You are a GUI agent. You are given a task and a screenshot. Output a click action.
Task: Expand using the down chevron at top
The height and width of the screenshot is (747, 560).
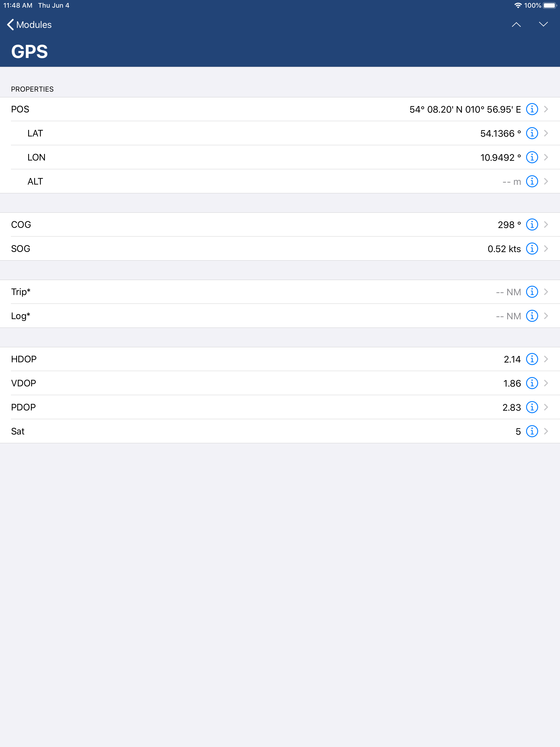tap(543, 24)
